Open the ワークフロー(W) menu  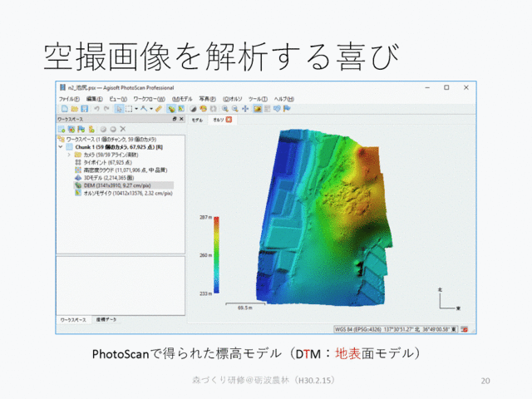(x=149, y=99)
